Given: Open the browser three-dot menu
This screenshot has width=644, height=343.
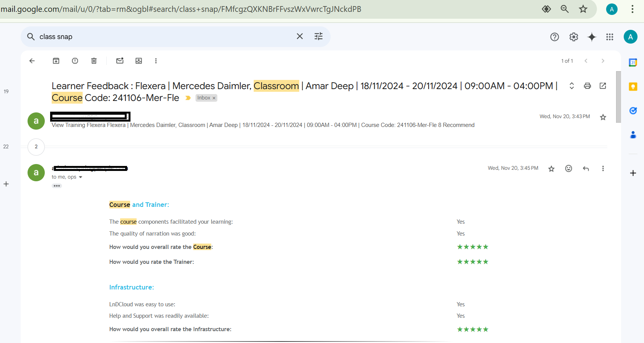Looking at the screenshot, I should coord(633,9).
